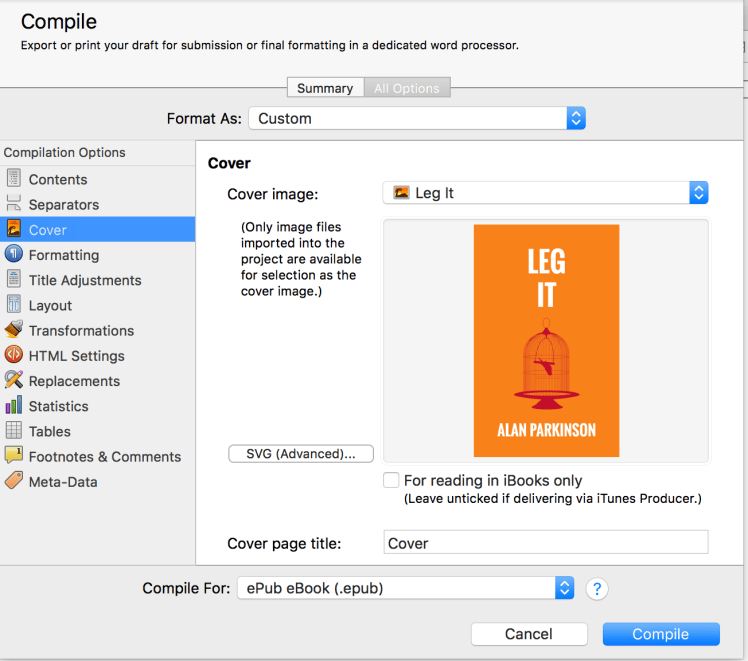
Task: Switch to the Summary tab
Action: 325,88
